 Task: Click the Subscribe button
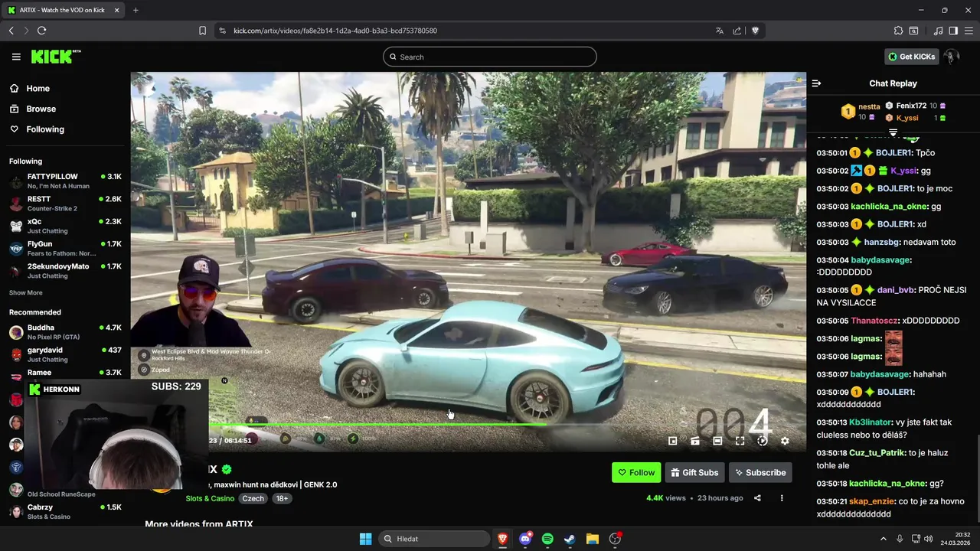pos(760,473)
